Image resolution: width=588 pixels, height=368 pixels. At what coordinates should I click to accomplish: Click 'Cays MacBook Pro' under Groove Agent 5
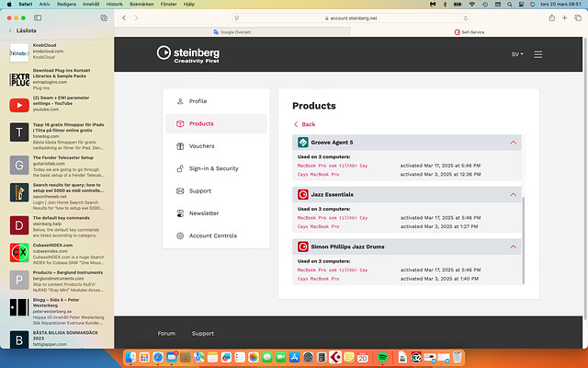click(x=318, y=175)
